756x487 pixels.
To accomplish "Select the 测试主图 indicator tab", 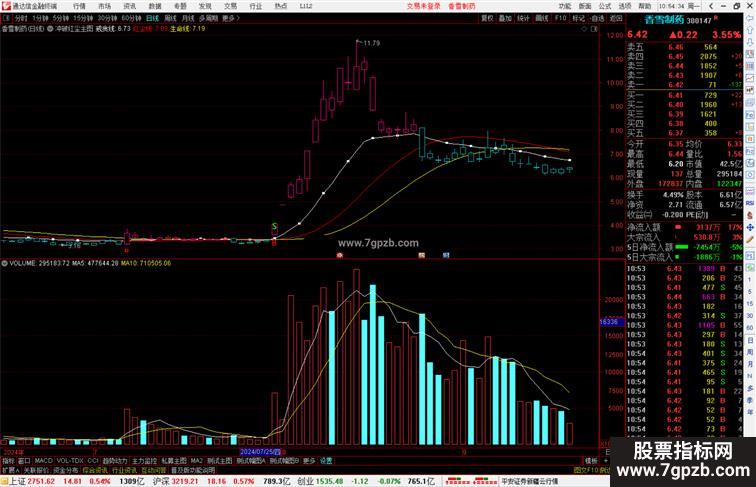I will click(x=220, y=461).
